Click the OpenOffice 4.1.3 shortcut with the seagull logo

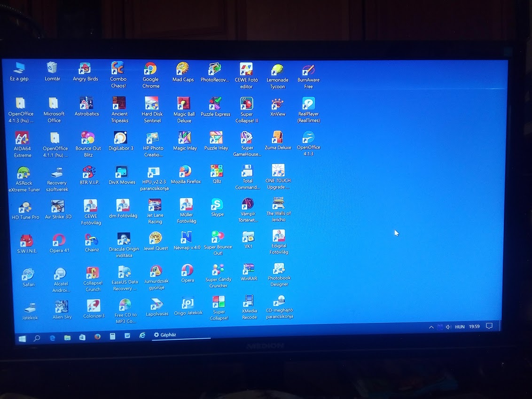click(308, 143)
